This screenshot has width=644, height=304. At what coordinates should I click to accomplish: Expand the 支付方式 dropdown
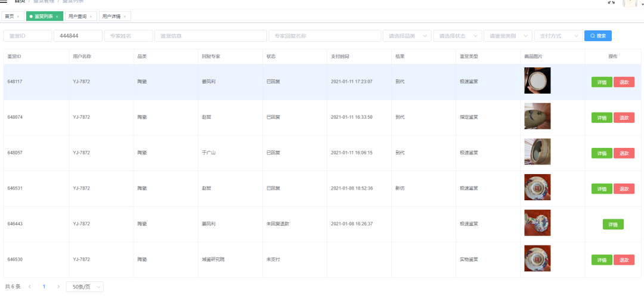click(x=559, y=36)
